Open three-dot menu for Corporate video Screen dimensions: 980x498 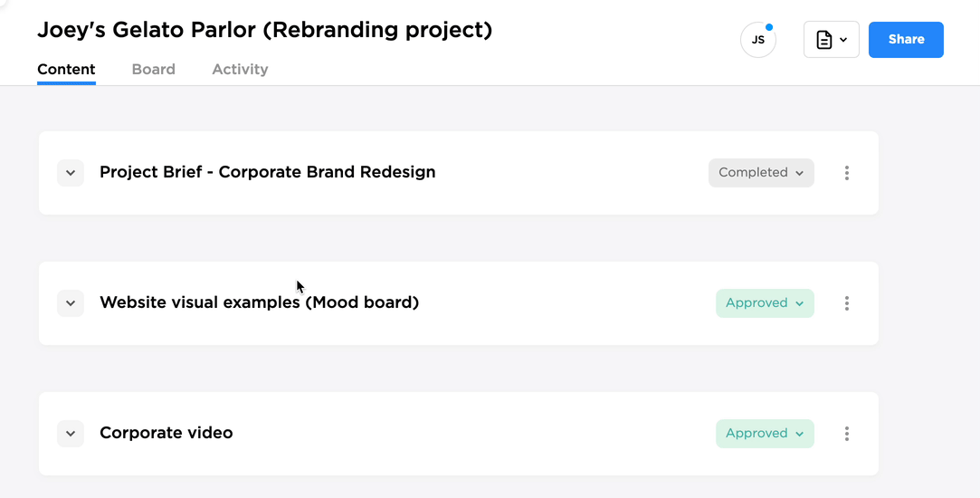pos(847,434)
